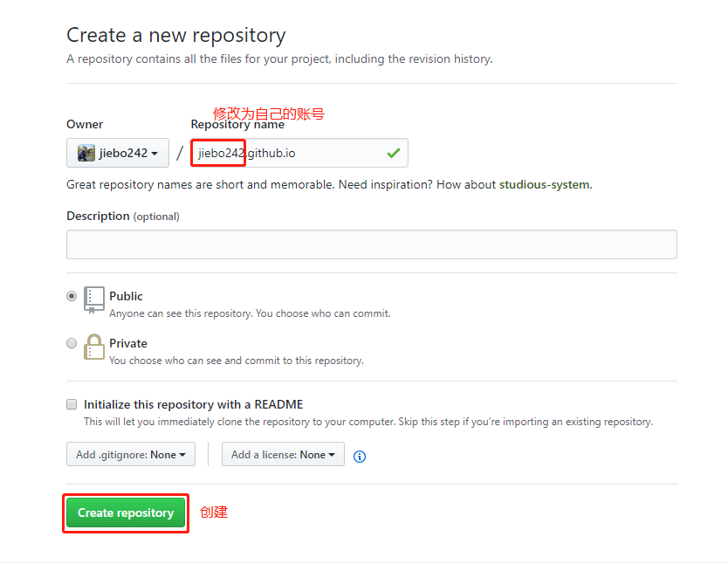Click the studious-system name suggestion

545,185
